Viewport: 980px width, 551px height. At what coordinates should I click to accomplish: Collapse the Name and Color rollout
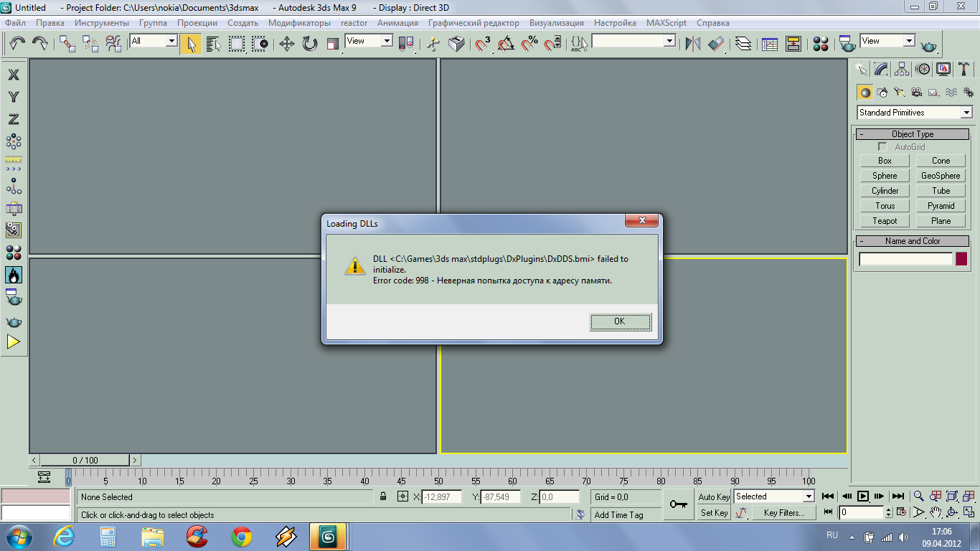coord(913,241)
